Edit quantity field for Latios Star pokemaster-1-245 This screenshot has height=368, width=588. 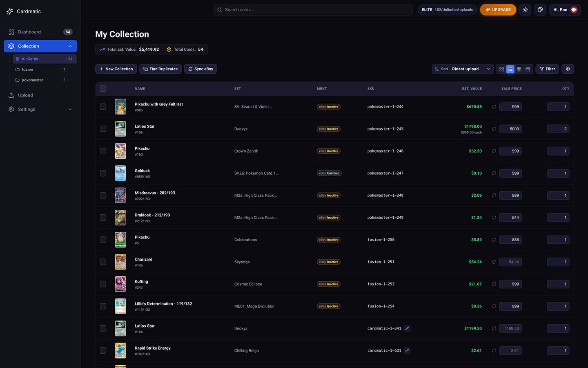point(558,129)
